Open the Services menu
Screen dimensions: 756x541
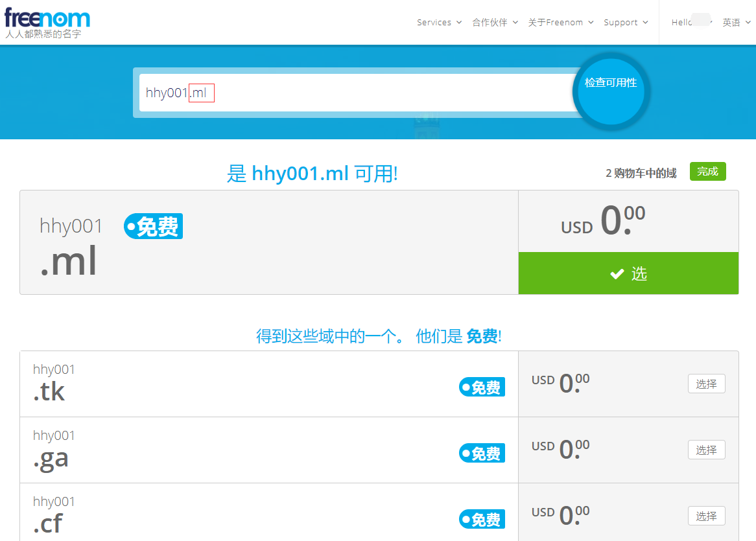439,22
